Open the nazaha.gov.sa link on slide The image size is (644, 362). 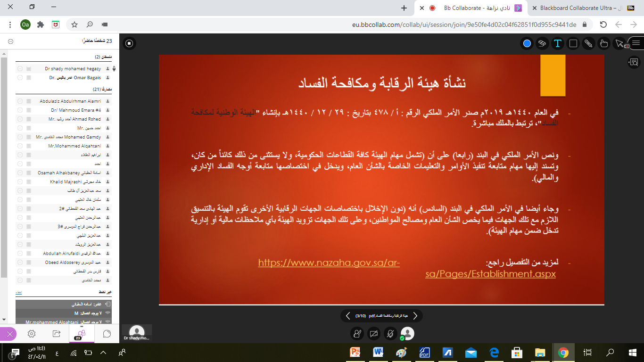[x=329, y=263]
